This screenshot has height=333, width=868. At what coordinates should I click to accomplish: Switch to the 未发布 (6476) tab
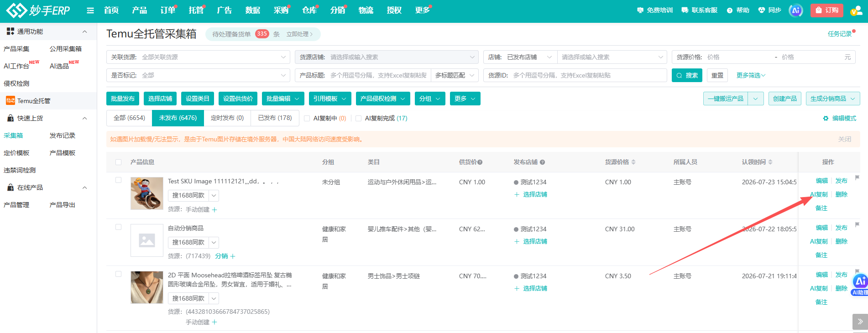[178, 118]
